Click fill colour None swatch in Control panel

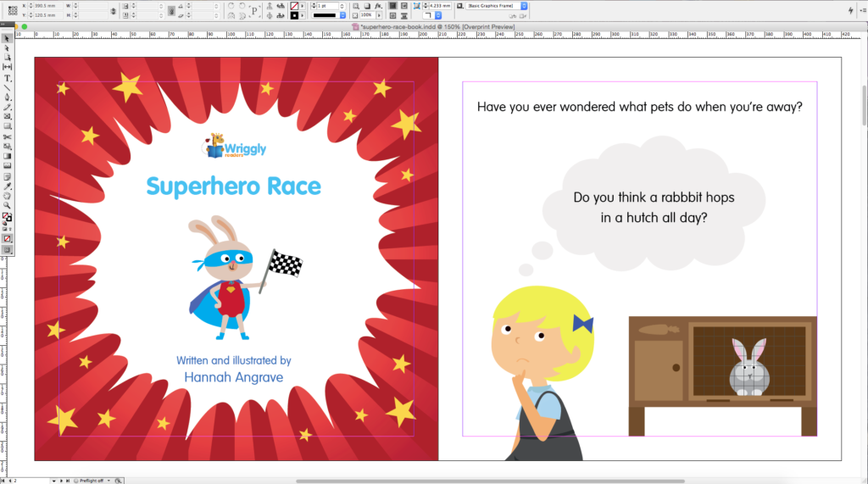(294, 6)
